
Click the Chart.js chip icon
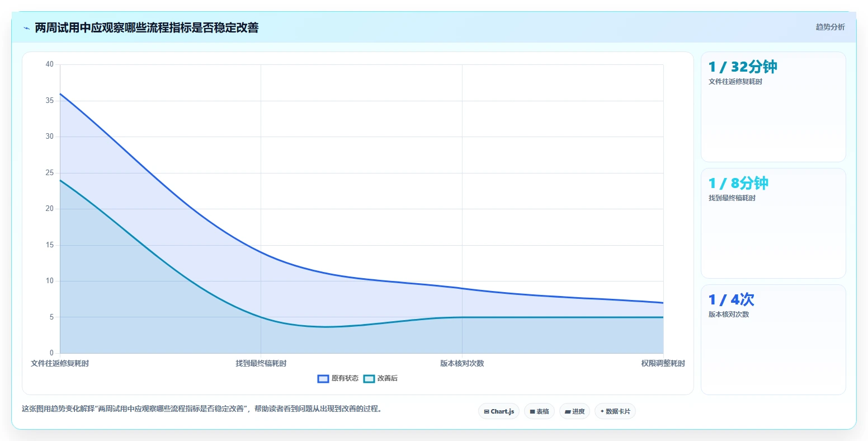(x=487, y=411)
